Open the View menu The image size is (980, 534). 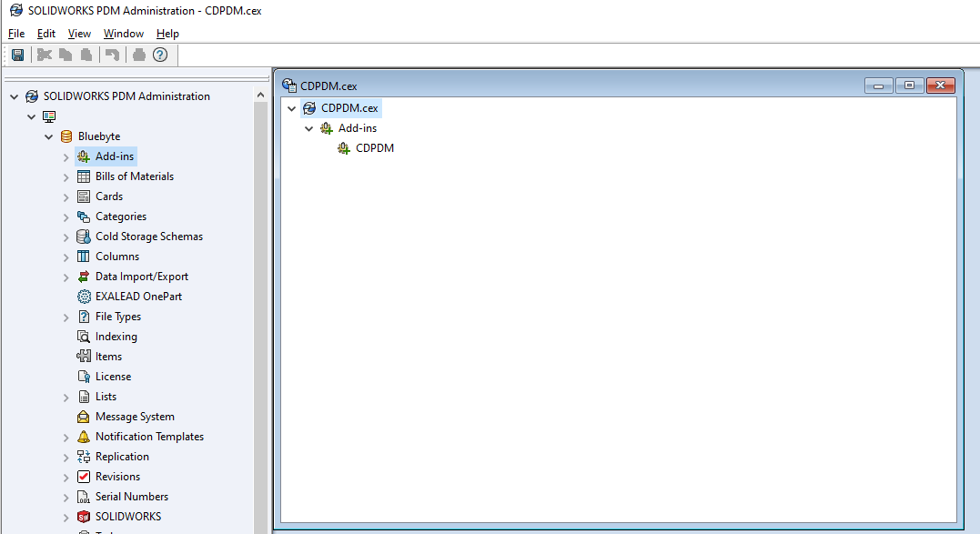coord(79,33)
